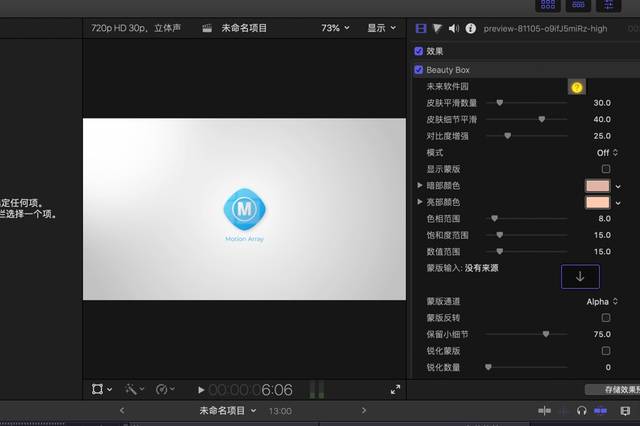Image resolution: width=640 pixels, height=426 pixels.
Task: Open the 显示 view options dropdown
Action: 382,28
